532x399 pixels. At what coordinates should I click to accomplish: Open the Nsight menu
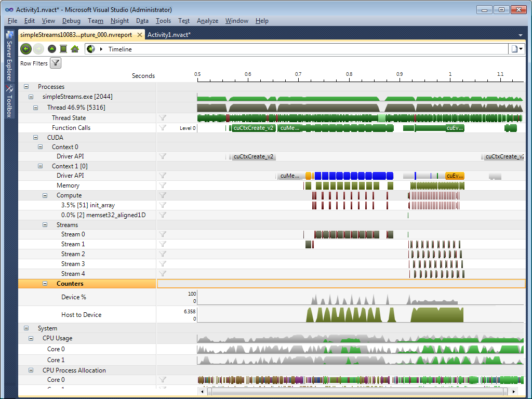(x=119, y=21)
